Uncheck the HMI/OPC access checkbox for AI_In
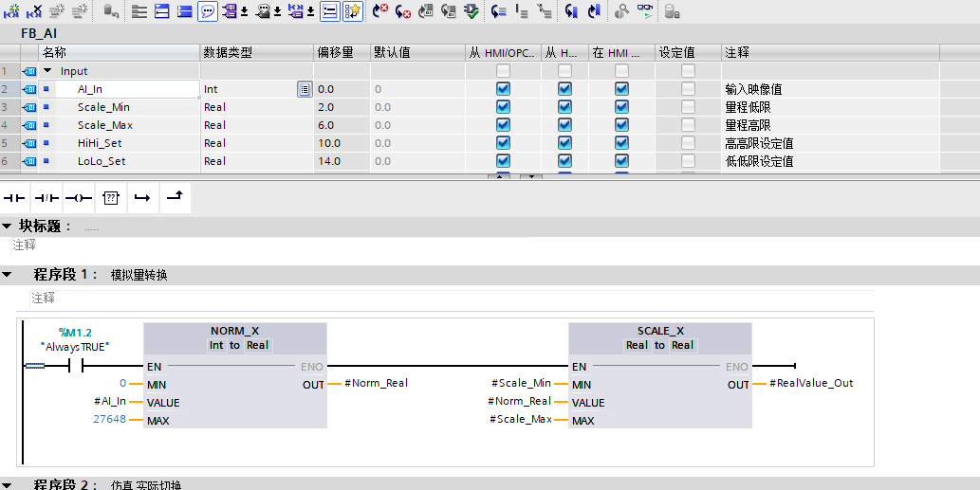The image size is (980, 490). tap(503, 89)
